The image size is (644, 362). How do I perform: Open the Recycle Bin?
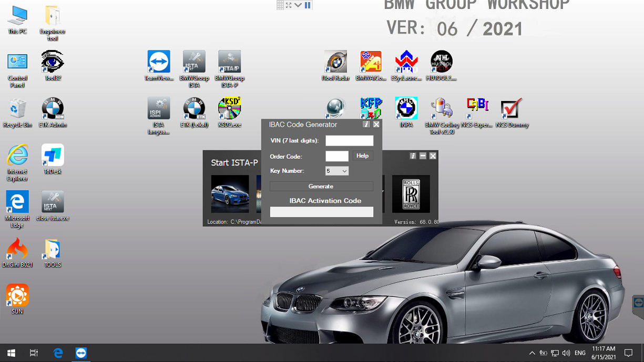pos(17,113)
